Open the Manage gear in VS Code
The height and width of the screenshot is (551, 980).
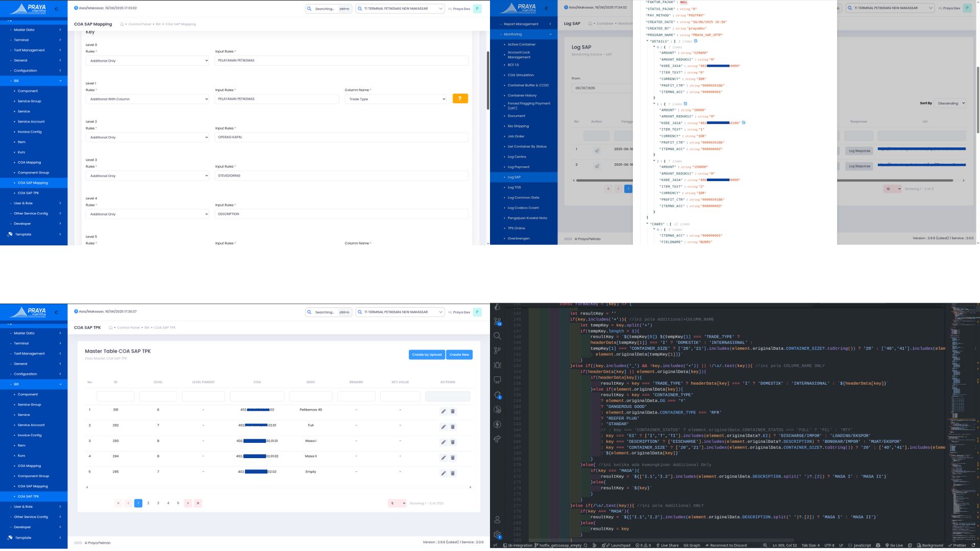point(497,535)
